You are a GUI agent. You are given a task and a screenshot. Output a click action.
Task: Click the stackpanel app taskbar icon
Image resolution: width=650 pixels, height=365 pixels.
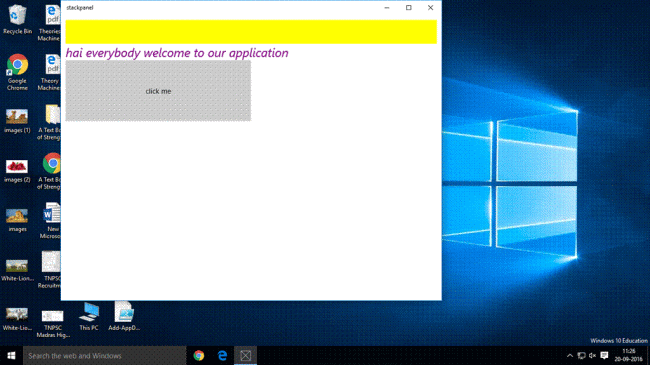[245, 355]
